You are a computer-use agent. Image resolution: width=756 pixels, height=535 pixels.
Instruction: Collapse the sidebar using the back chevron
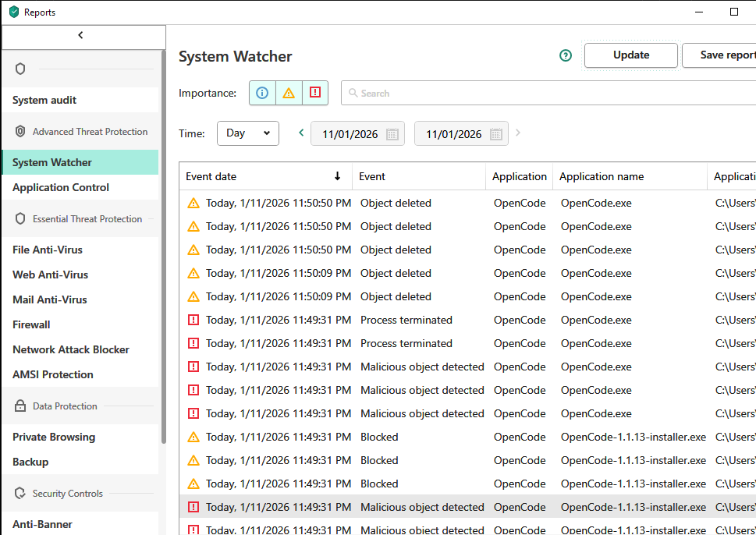coord(80,35)
